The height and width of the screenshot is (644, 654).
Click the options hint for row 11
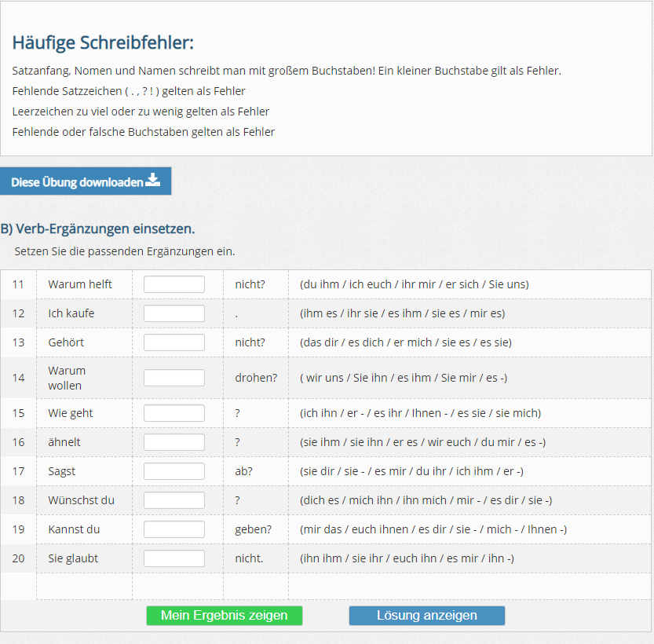pyautogui.click(x=414, y=284)
